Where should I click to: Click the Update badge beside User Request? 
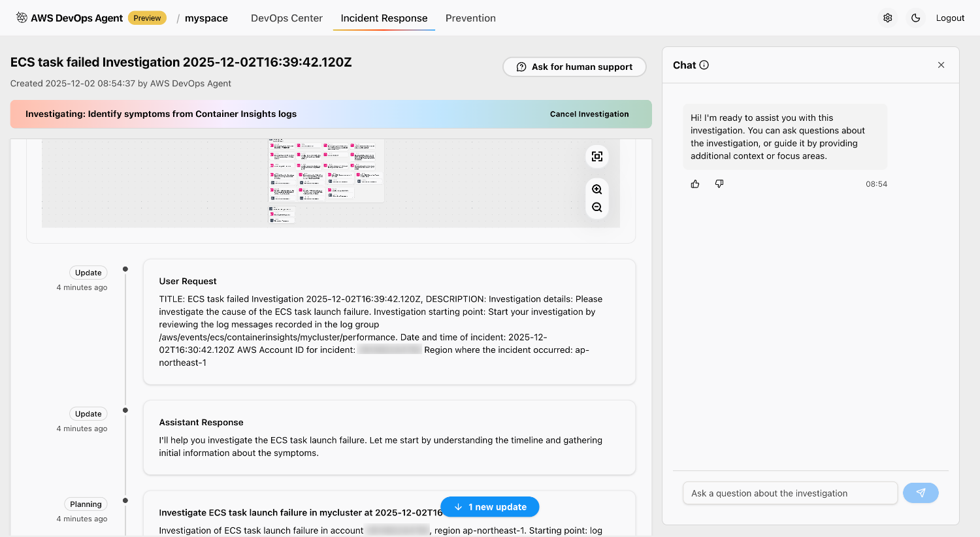point(88,273)
